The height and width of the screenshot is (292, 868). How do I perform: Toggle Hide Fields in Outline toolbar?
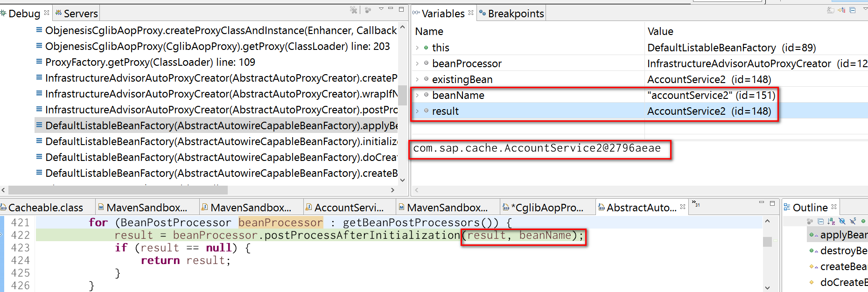842,221
